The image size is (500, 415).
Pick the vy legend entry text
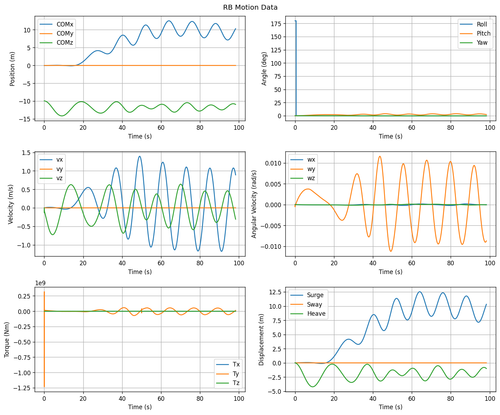[60, 169]
